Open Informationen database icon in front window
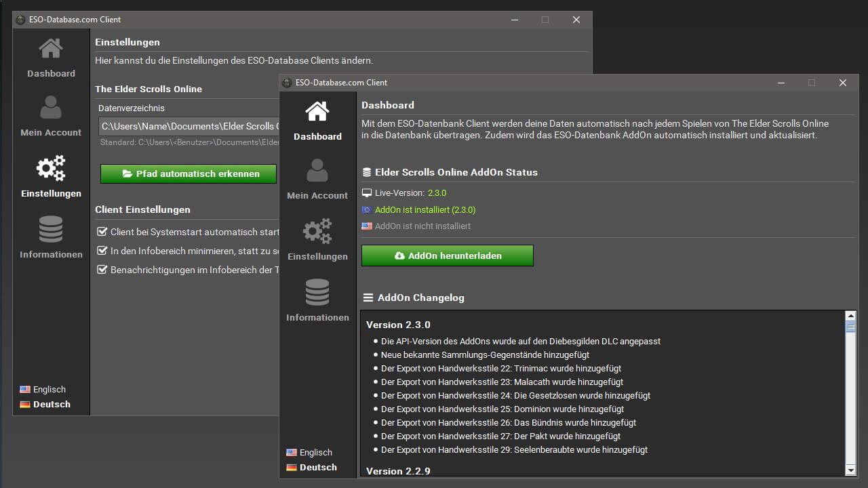This screenshot has height=488, width=868. [x=317, y=292]
